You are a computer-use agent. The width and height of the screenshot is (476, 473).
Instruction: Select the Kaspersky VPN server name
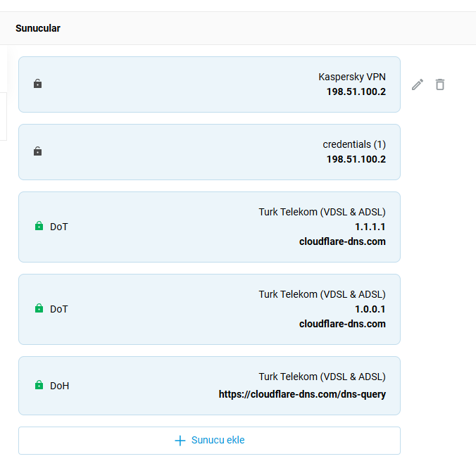[x=352, y=77]
